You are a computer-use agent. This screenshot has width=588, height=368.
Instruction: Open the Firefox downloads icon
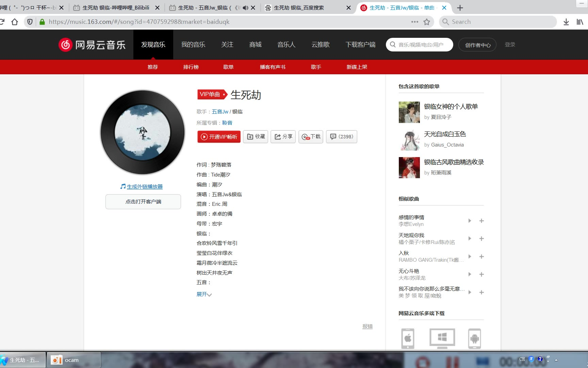pos(566,22)
